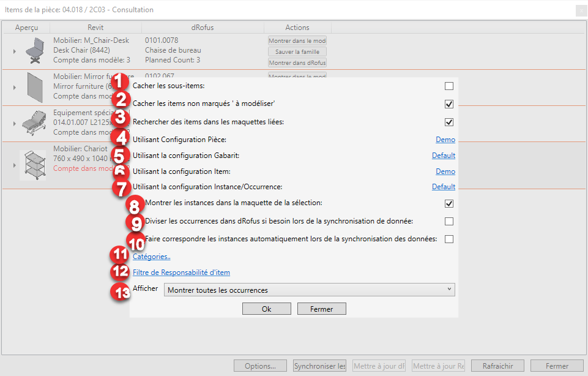Uncheck 'Montrer les instances dans la maquette'
588x376 pixels.
[x=449, y=203]
